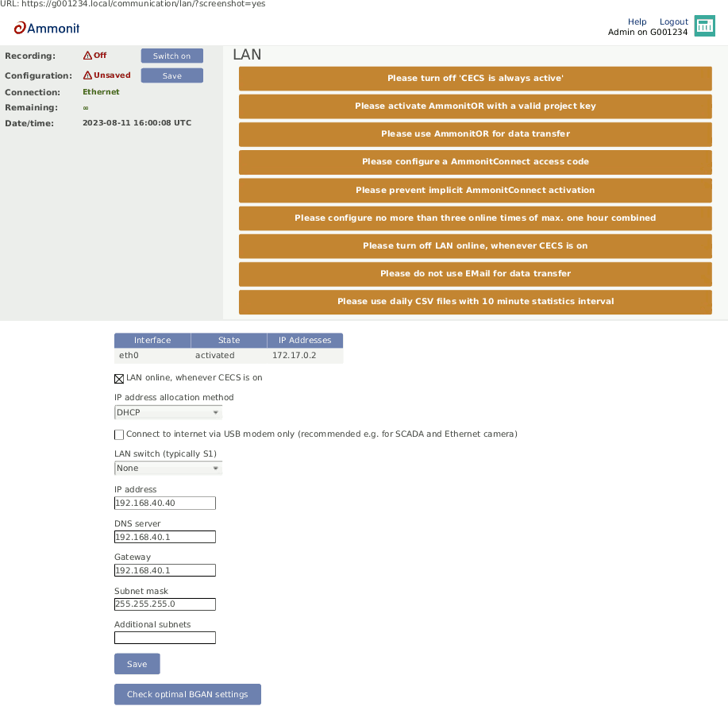Click banner Please turn off CECS is always active
Screen dimensions: 728x706
(x=475, y=79)
